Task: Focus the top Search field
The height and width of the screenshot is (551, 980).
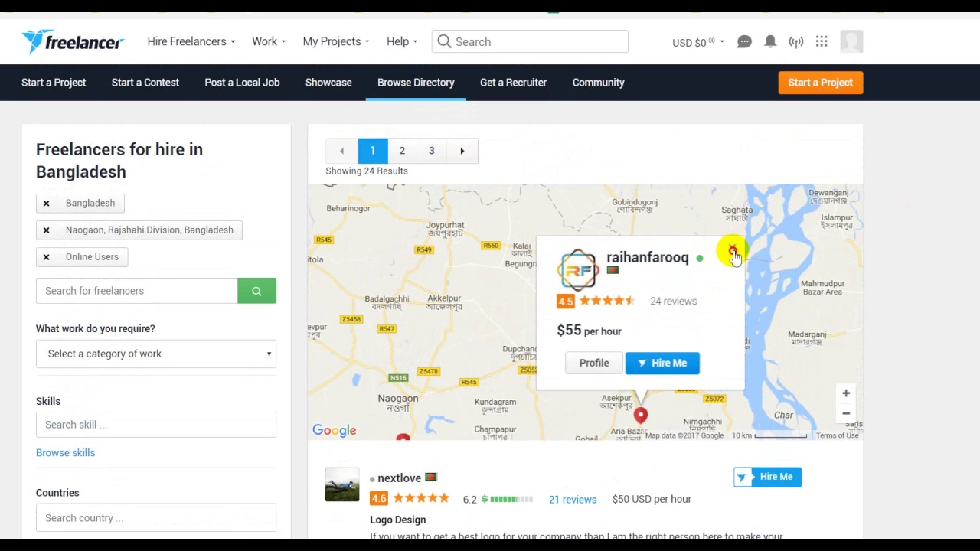Action: (x=530, y=41)
